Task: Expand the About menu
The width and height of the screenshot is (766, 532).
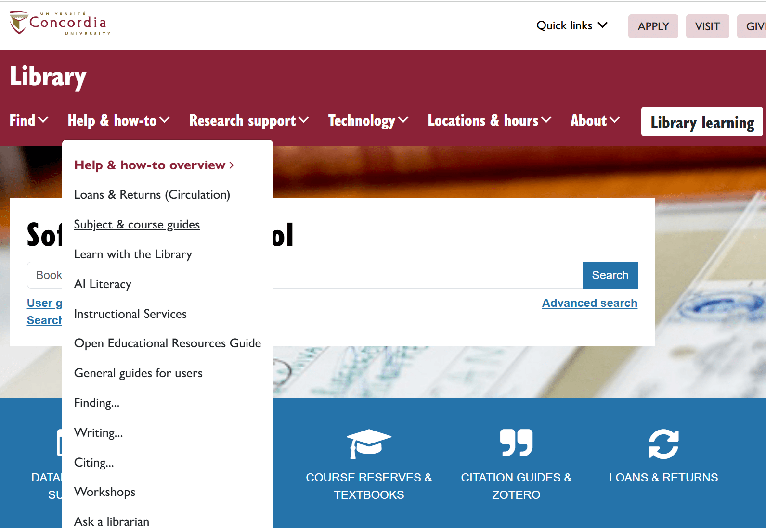Action: (x=595, y=120)
